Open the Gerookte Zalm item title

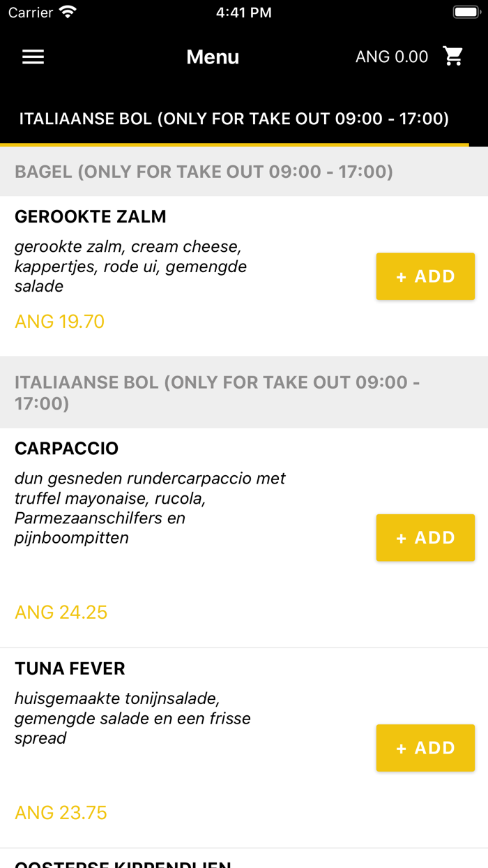point(91,217)
